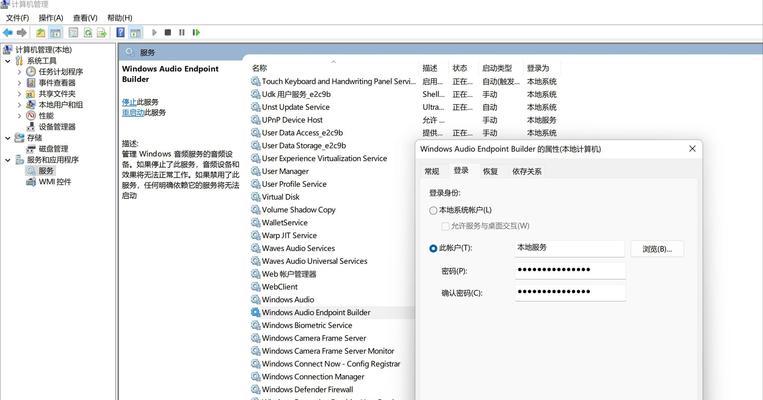The width and height of the screenshot is (763, 400).
Task: Toggle Show/Hide Action Pane toolbar icon
Action: [x=135, y=33]
